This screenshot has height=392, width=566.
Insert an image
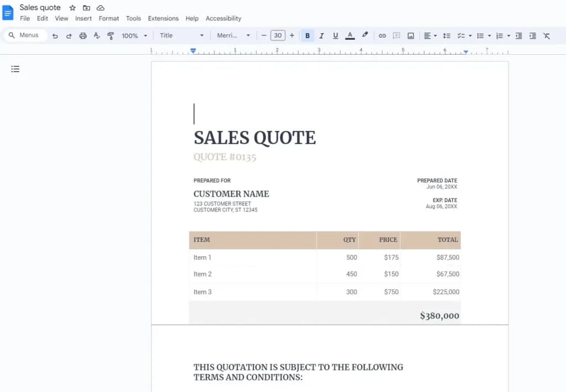click(411, 36)
